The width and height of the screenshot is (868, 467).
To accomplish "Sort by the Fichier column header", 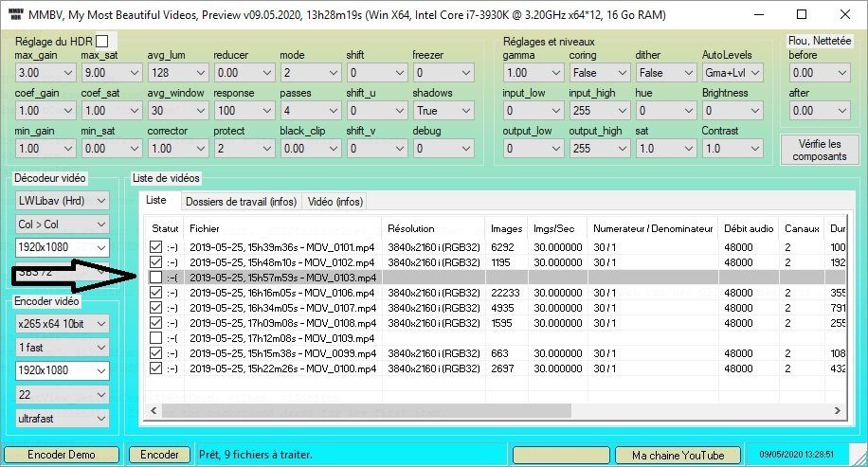I will tap(282, 228).
